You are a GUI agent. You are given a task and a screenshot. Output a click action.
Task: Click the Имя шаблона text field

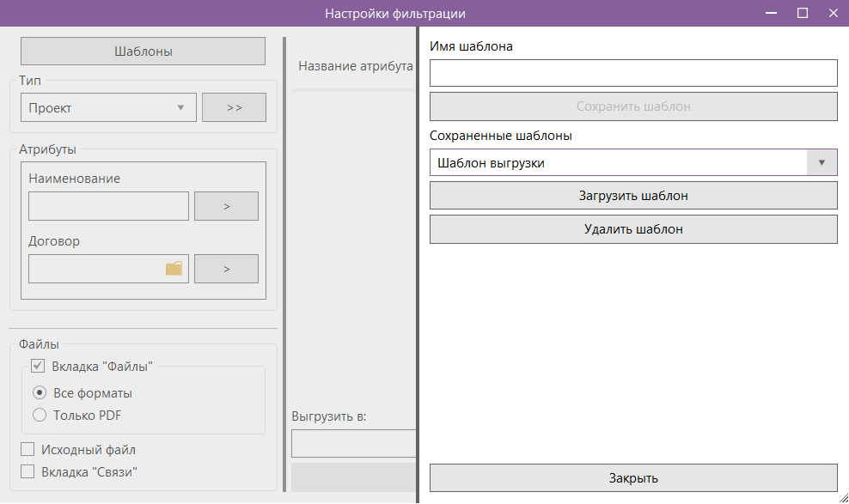click(x=633, y=73)
